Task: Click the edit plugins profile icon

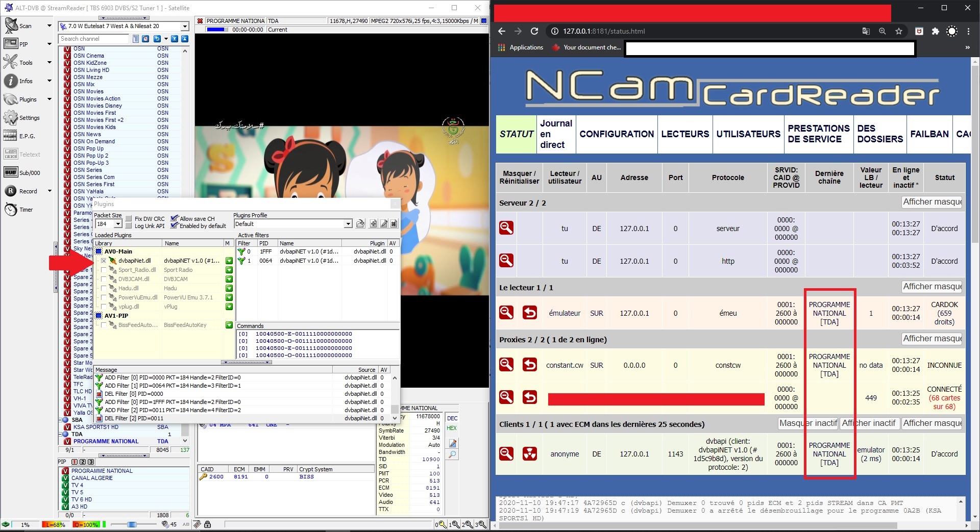Action: 384,223
